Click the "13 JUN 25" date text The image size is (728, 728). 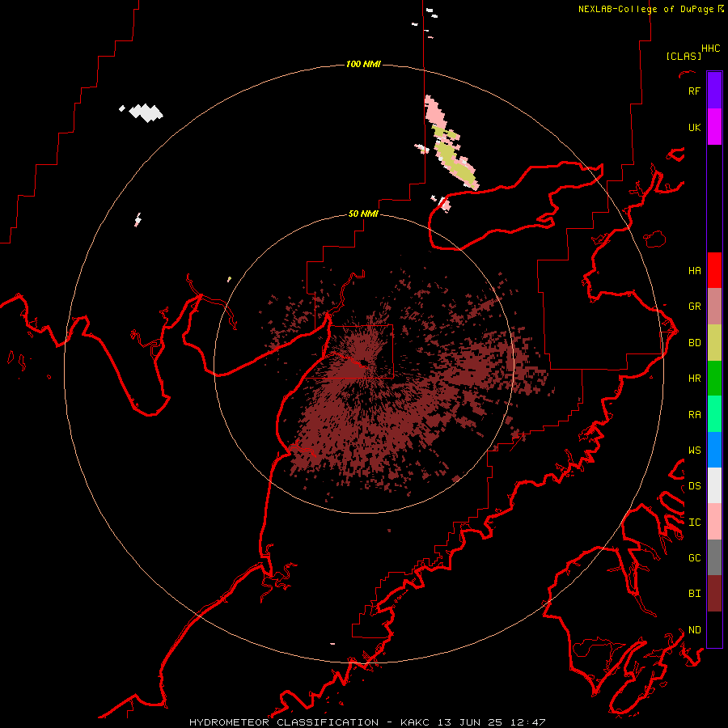coord(470,722)
